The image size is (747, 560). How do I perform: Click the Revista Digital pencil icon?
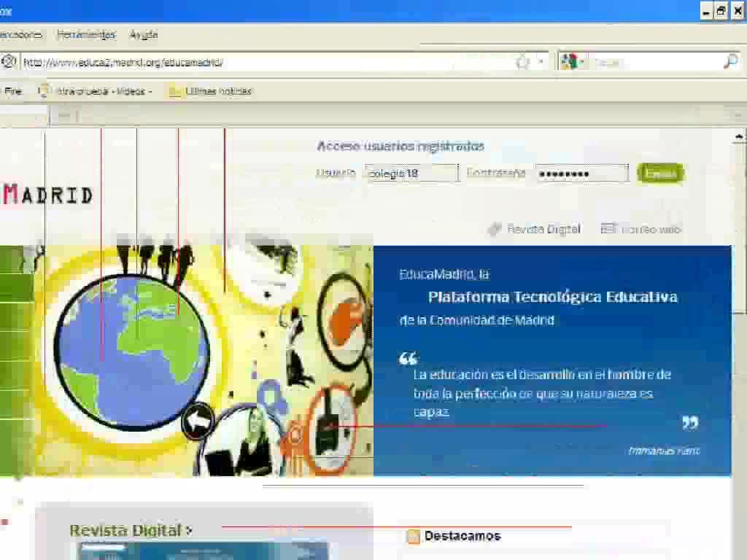coord(495,229)
